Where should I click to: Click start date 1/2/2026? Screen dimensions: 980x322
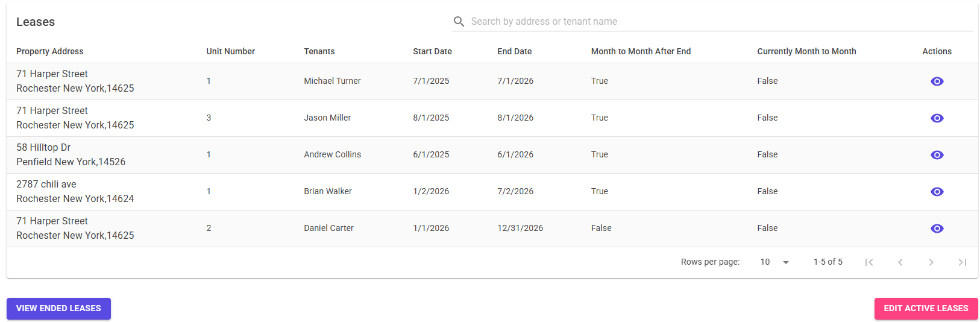click(431, 191)
